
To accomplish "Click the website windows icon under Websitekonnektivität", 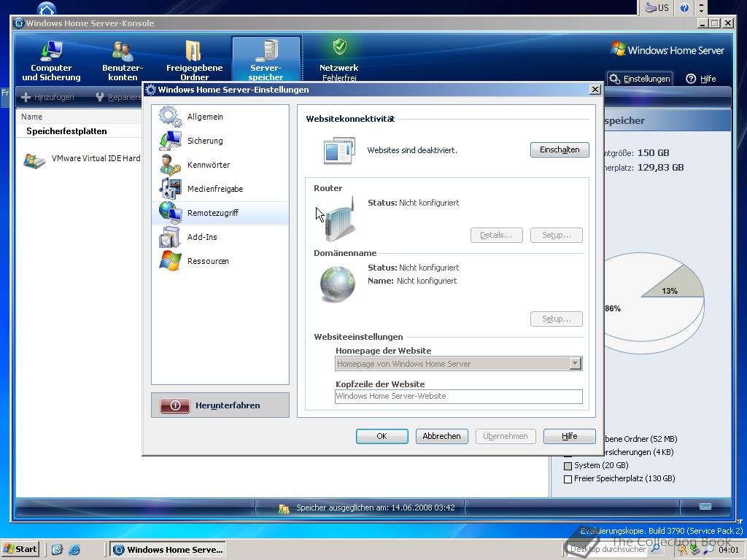I will click(x=339, y=150).
